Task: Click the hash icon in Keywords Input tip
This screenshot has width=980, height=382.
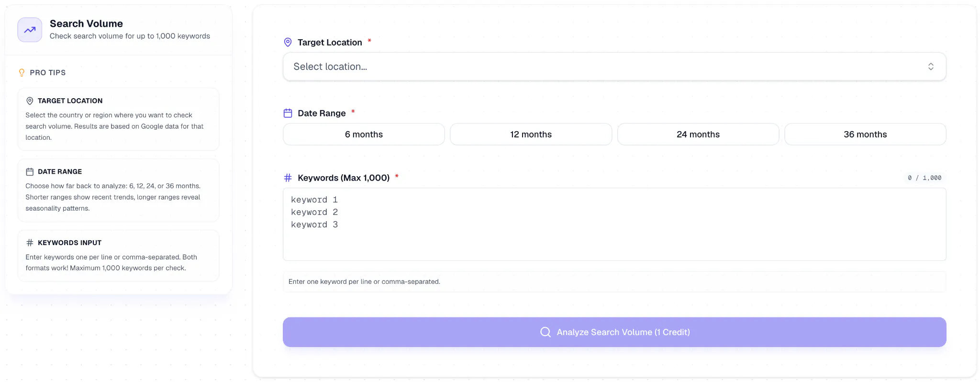Action: (30, 243)
